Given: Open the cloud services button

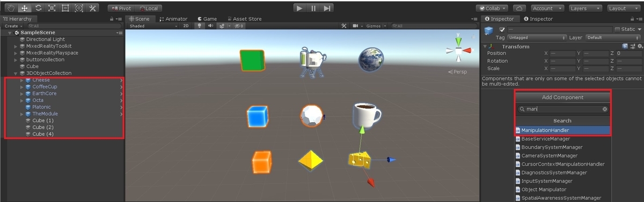Looking at the screenshot, I should 519,8.
